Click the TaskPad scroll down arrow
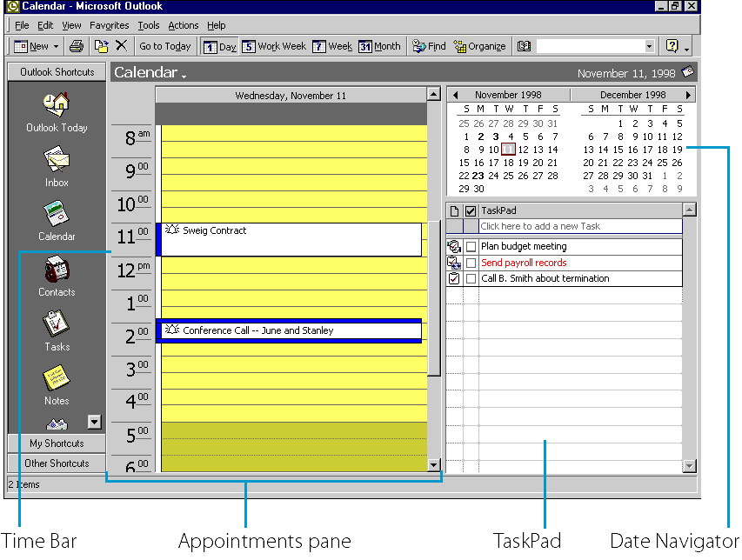This screenshot has width=742, height=560. click(690, 466)
